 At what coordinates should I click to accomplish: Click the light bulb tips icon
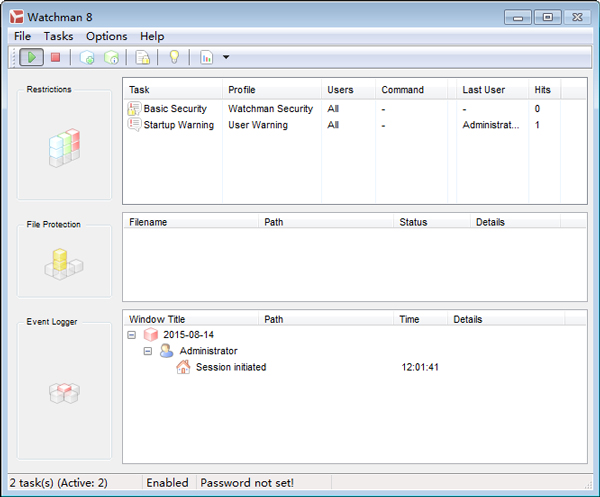click(174, 57)
